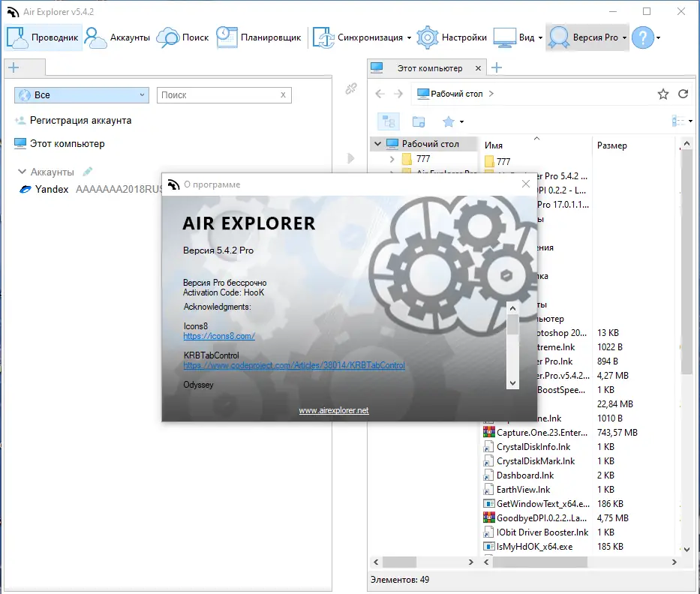Toggle the folder tree view panel
This screenshot has height=594, width=700.
pyautogui.click(x=388, y=121)
